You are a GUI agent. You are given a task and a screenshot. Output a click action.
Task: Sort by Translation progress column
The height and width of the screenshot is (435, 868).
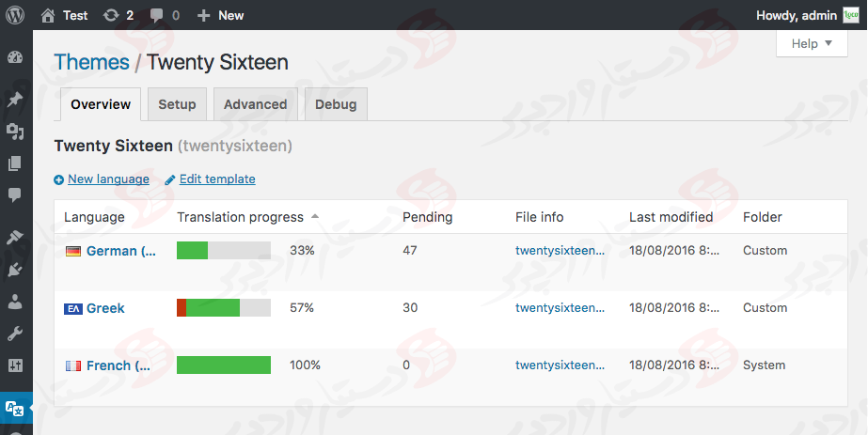tap(241, 217)
